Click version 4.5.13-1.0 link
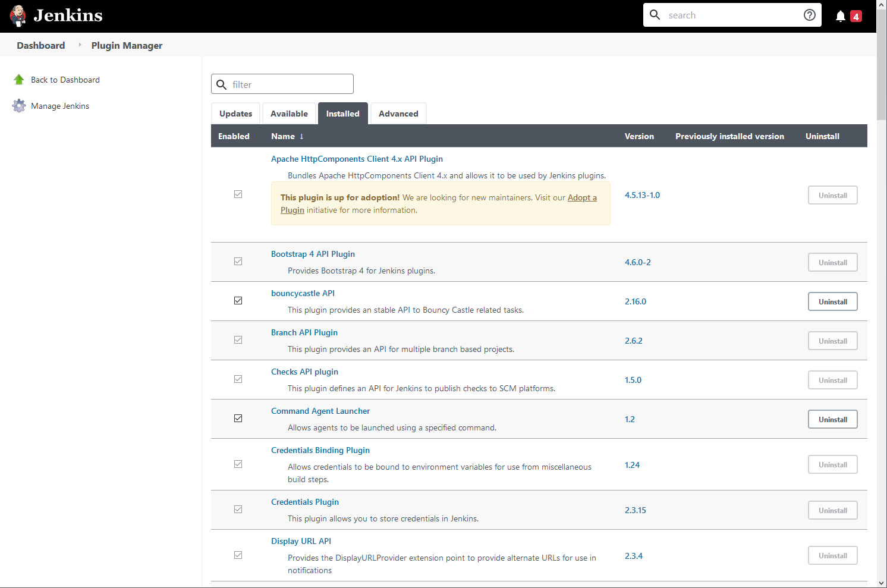The height and width of the screenshot is (588, 887). click(x=642, y=195)
